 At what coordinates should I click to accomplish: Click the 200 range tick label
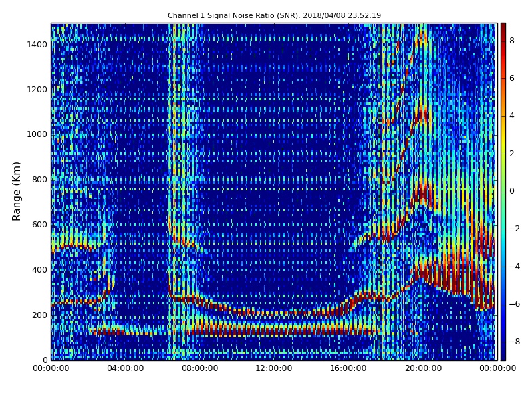click(x=39, y=315)
